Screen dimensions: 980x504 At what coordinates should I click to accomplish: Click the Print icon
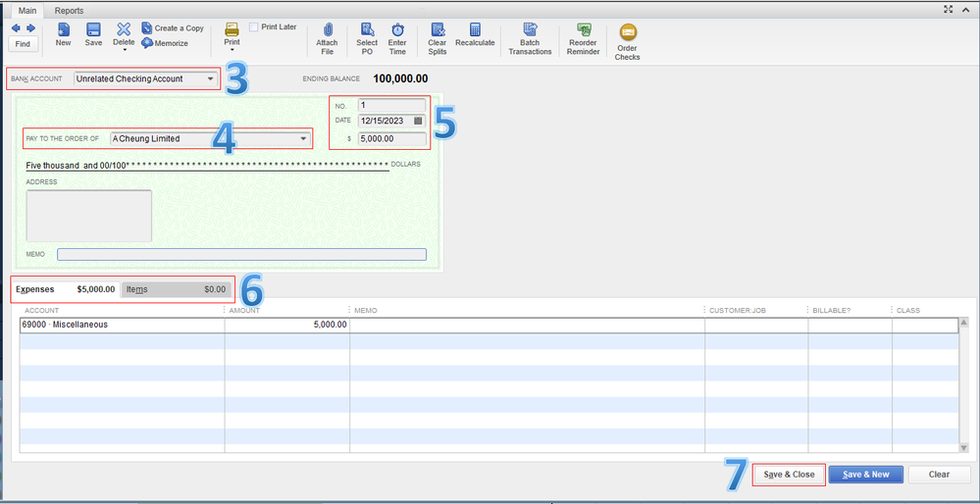[x=232, y=29]
